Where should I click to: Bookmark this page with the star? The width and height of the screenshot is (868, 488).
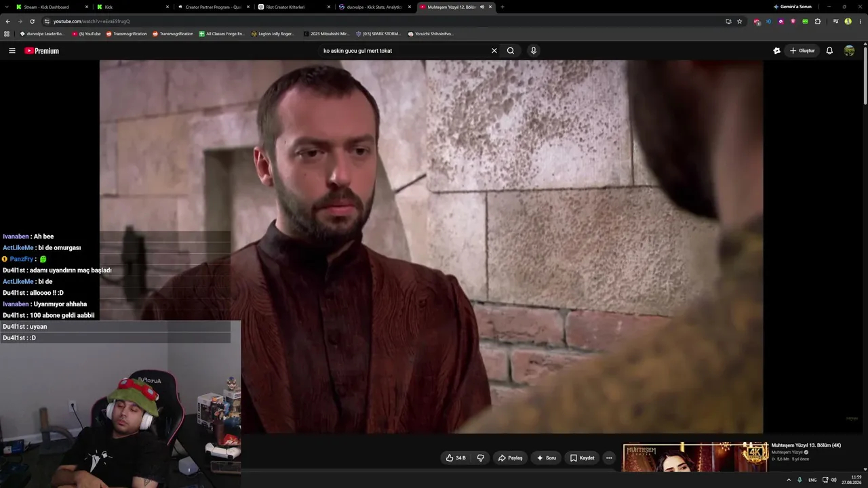tap(740, 21)
